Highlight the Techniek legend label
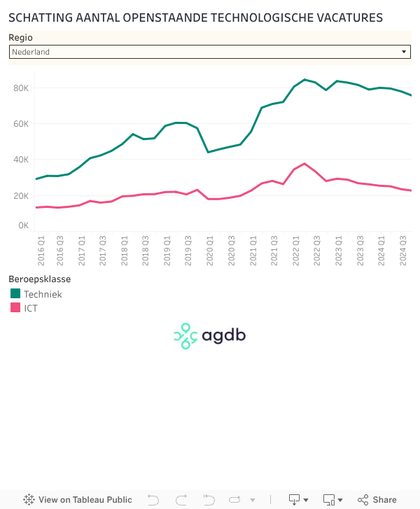This screenshot has height=509, width=420. click(43, 294)
